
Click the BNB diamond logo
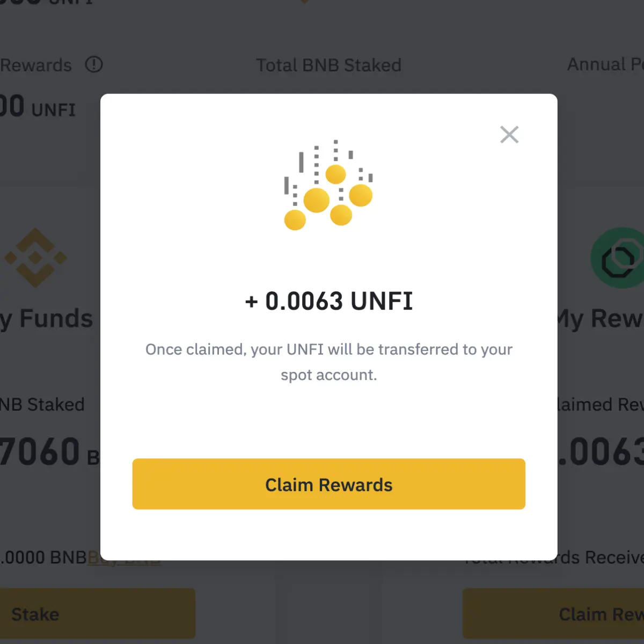click(35, 258)
